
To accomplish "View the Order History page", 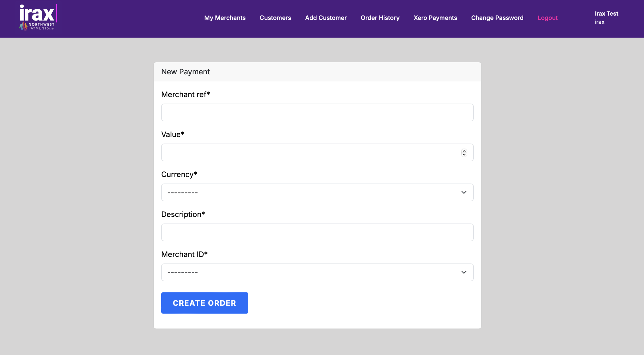I will [380, 18].
